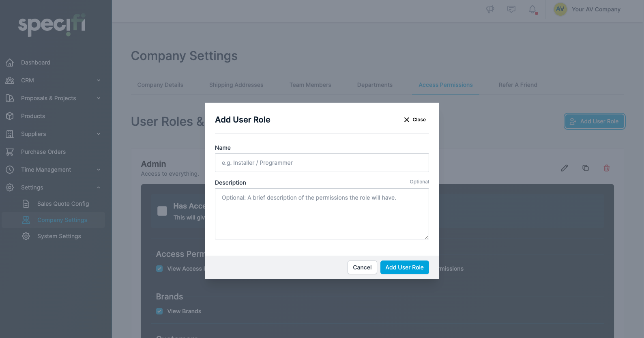This screenshot has height=338, width=644.
Task: Switch to Company Details tab
Action: (160, 85)
